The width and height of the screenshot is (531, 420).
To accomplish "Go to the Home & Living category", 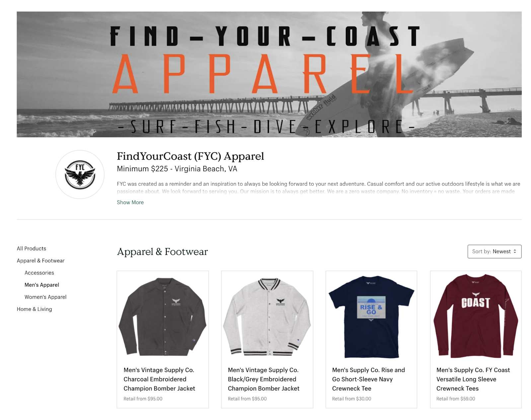I will pyautogui.click(x=35, y=309).
